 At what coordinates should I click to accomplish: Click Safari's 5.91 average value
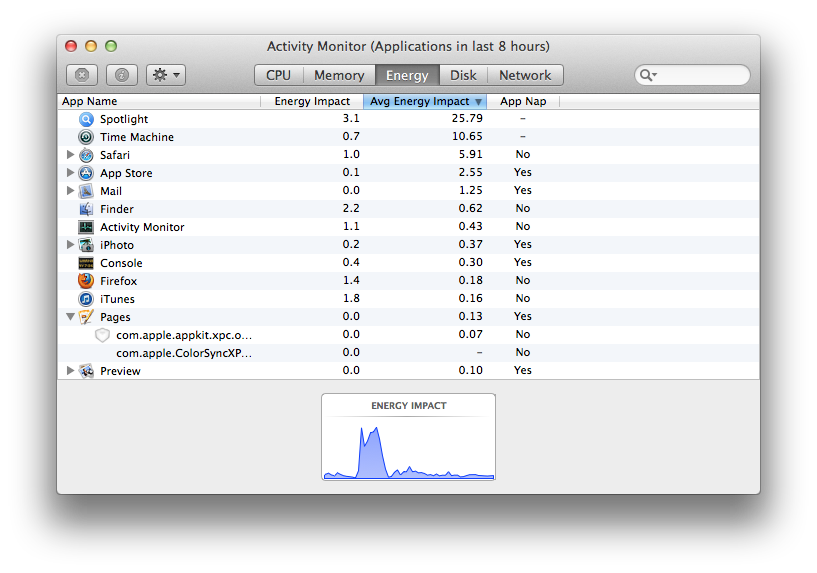(x=471, y=154)
